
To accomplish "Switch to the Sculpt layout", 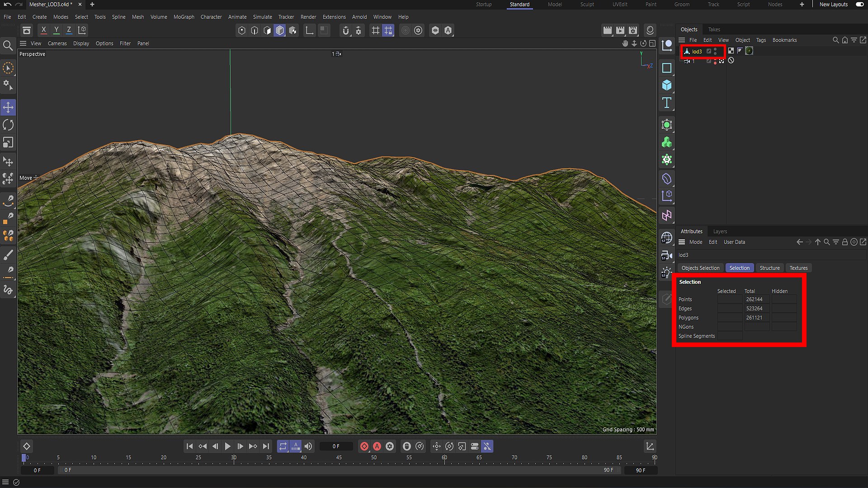I will [x=587, y=5].
